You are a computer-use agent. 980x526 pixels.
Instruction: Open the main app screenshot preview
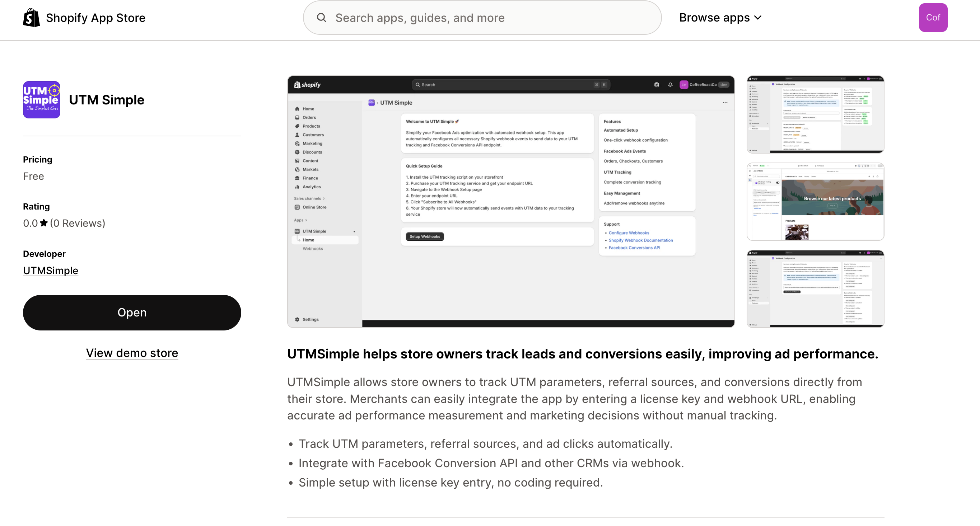(x=510, y=202)
